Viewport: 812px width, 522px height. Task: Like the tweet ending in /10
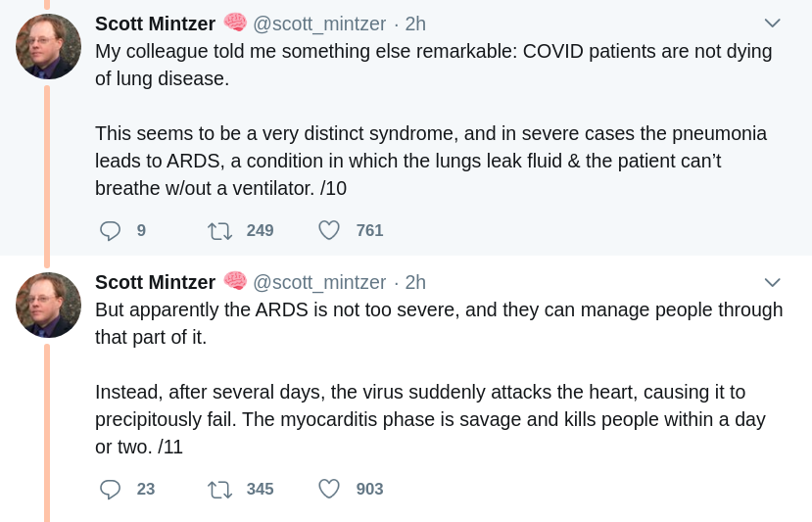pos(329,231)
